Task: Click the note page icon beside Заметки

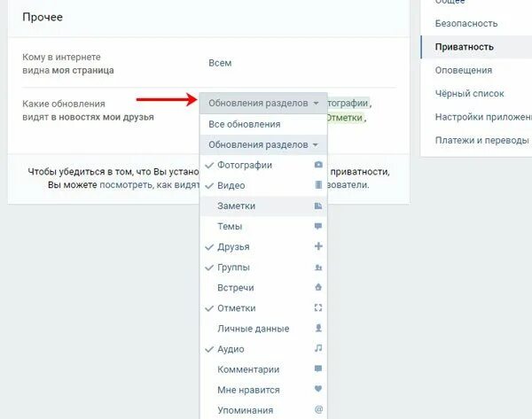Action: pyautogui.click(x=318, y=206)
